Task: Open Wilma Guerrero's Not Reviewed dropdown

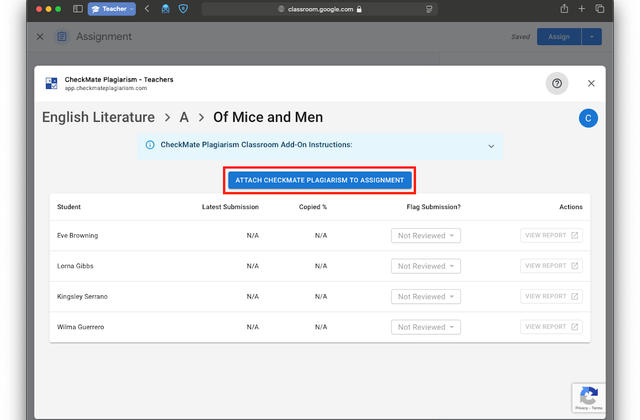Action: pyautogui.click(x=426, y=327)
